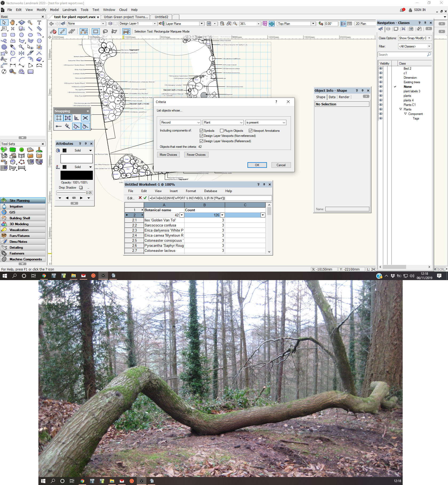Select the Circle tool
Image resolution: width=448 pixels, height=485 pixels.
tap(21, 35)
